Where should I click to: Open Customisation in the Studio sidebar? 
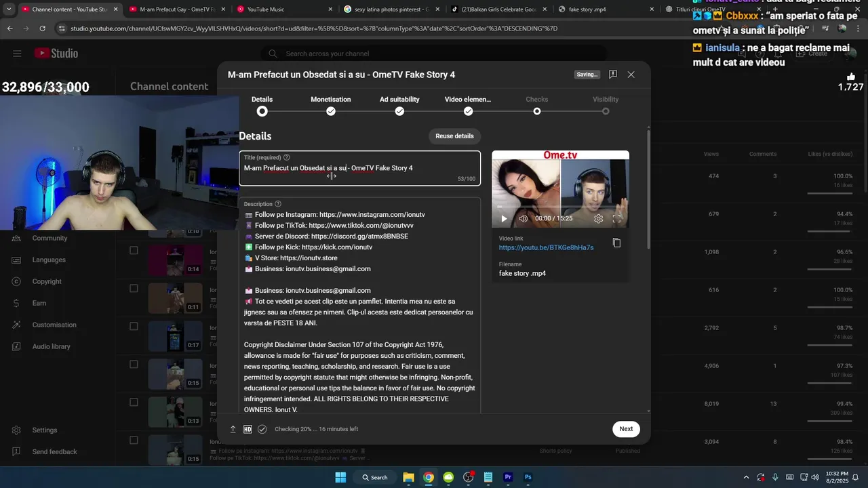[56, 325]
